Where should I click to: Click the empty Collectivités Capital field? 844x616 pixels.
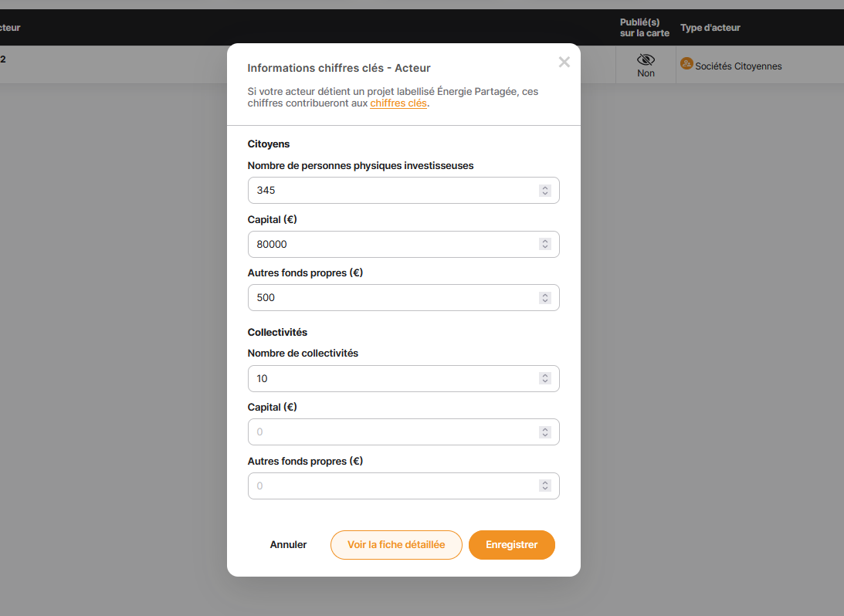(x=404, y=432)
